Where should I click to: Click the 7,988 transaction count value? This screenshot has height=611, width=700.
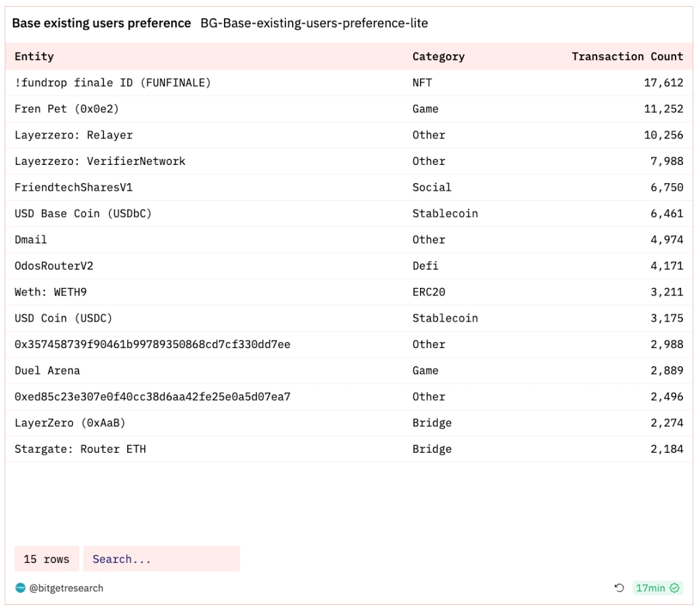point(667,161)
